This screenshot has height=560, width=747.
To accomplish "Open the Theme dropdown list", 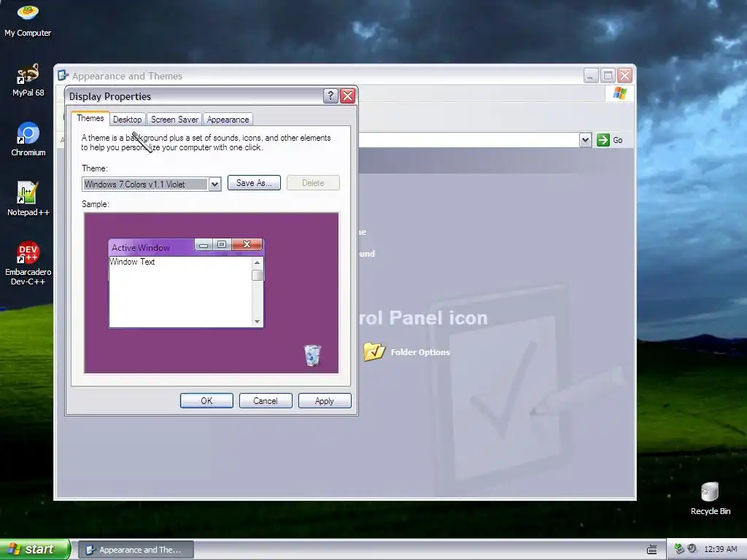I will point(215,184).
